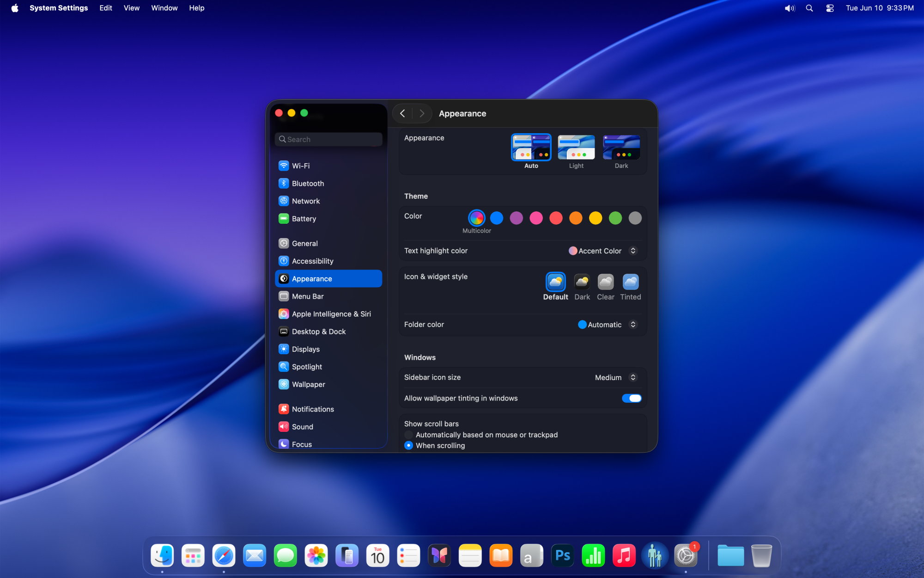Select the Multicolor accent color

tap(476, 218)
